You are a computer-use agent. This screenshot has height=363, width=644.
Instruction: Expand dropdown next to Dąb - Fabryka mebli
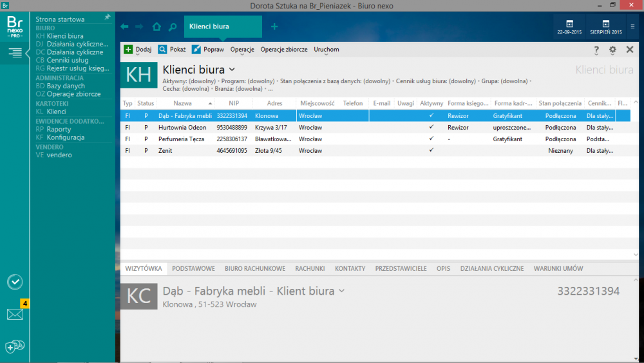342,291
